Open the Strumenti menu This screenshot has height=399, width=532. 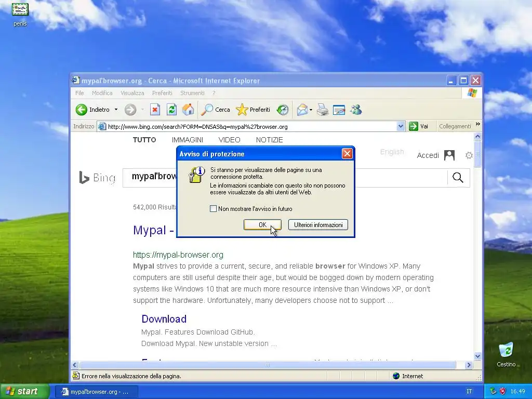point(192,93)
